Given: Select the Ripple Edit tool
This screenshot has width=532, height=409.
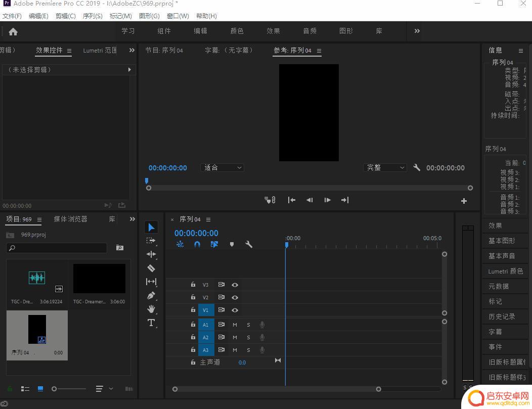Looking at the screenshot, I should 151,254.
